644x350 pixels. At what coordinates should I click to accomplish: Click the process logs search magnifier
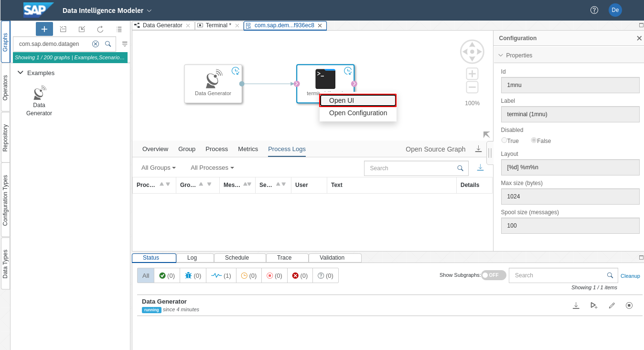click(460, 168)
